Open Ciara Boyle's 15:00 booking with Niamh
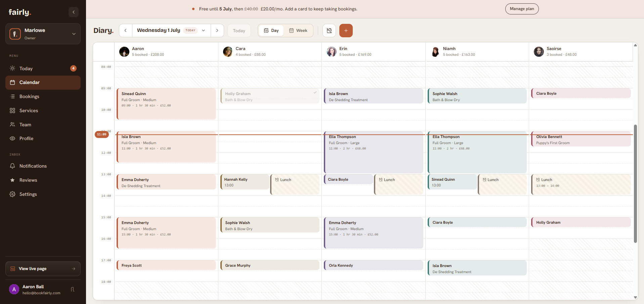Viewport: 644px width, 304px height. [x=477, y=222]
